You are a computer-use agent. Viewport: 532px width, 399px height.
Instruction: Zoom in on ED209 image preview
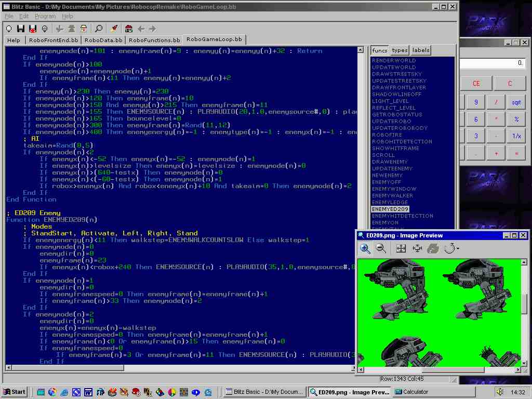[365, 249]
